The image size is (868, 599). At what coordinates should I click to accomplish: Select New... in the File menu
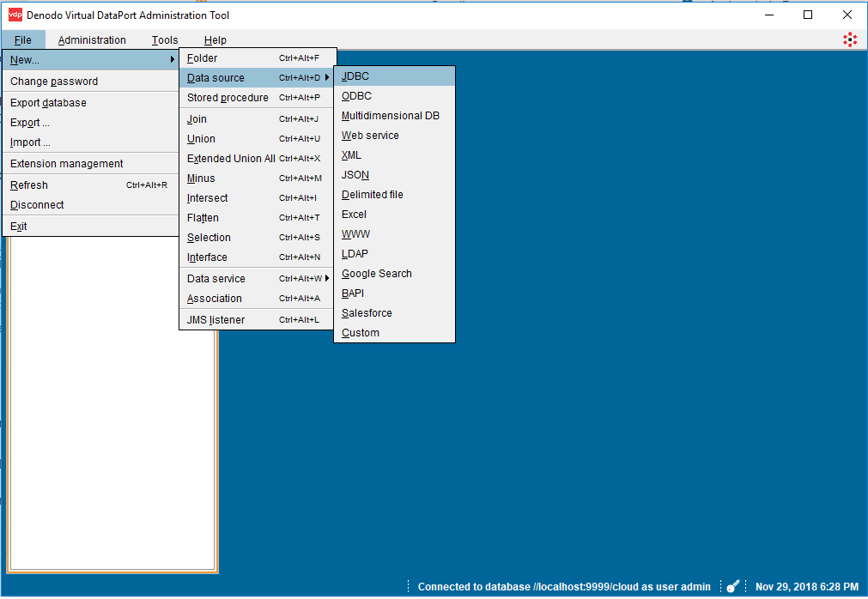coord(90,60)
